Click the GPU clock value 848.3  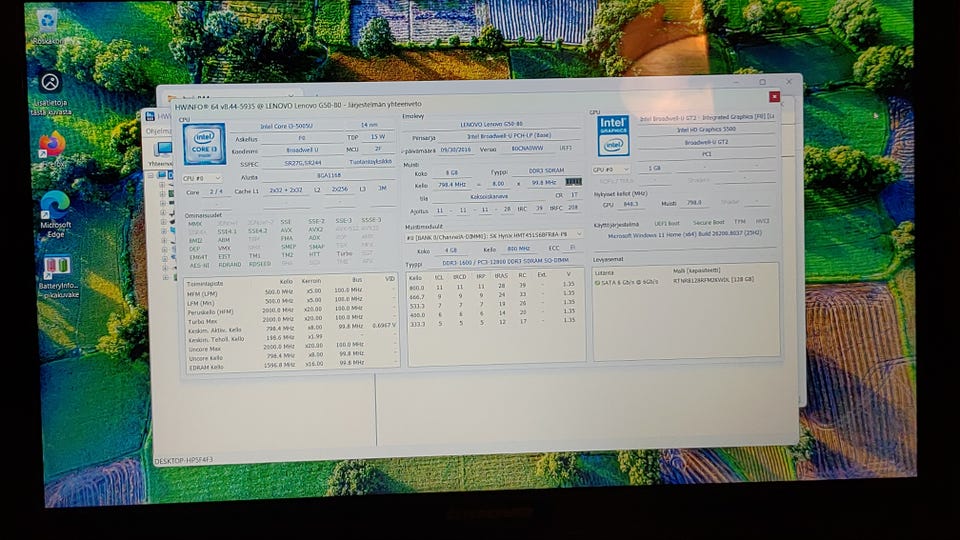[631, 204]
